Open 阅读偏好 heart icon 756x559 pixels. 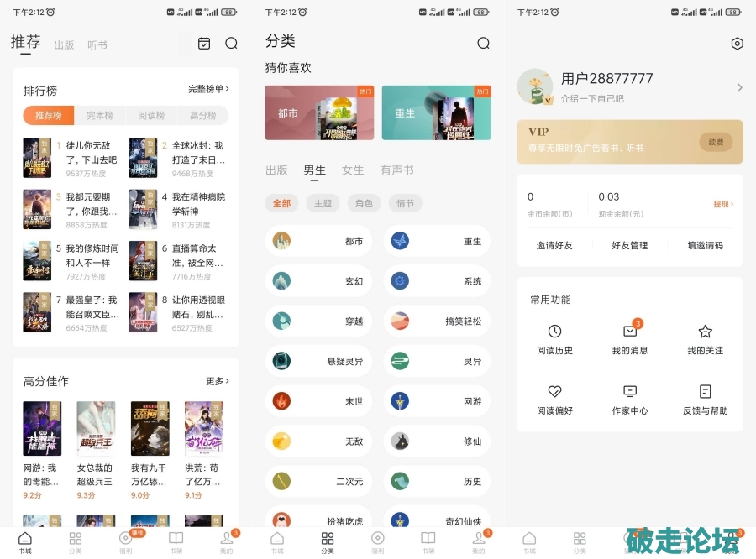pyautogui.click(x=554, y=392)
